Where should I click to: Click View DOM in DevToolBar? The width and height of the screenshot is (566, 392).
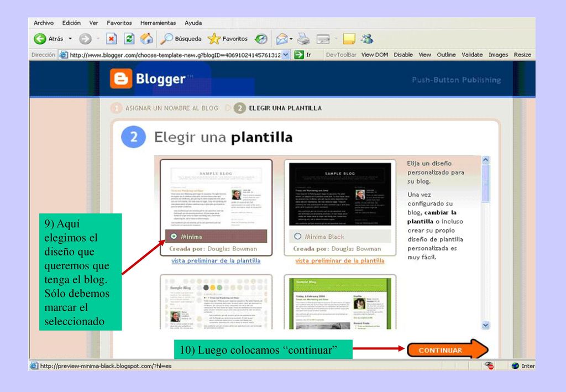click(375, 55)
